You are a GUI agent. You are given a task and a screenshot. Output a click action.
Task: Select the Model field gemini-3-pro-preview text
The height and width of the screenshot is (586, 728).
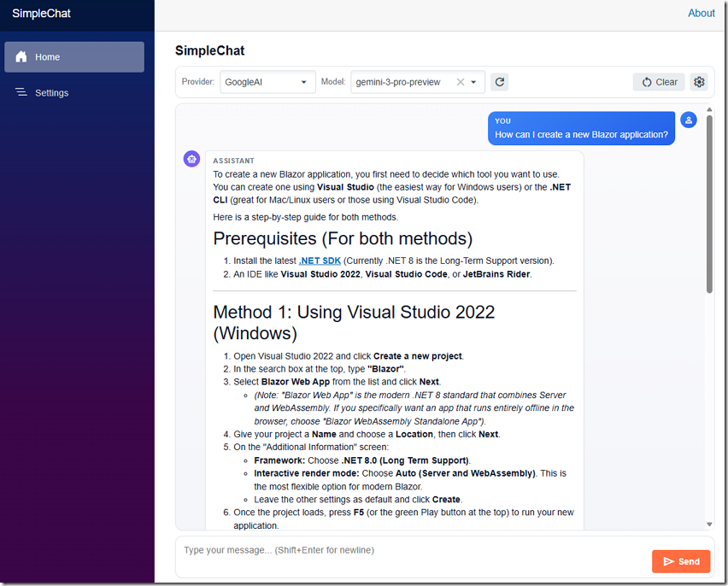click(398, 82)
